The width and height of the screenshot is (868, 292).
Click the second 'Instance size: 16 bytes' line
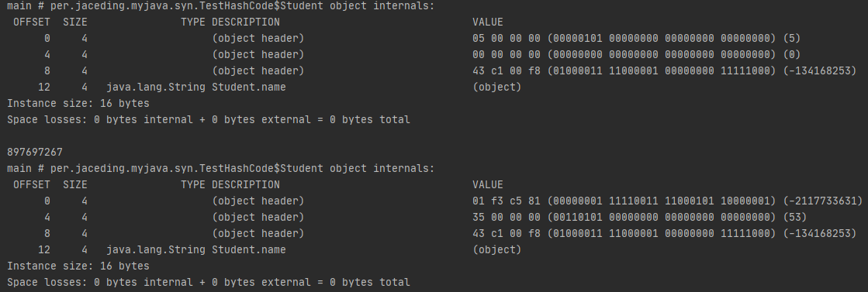point(78,266)
